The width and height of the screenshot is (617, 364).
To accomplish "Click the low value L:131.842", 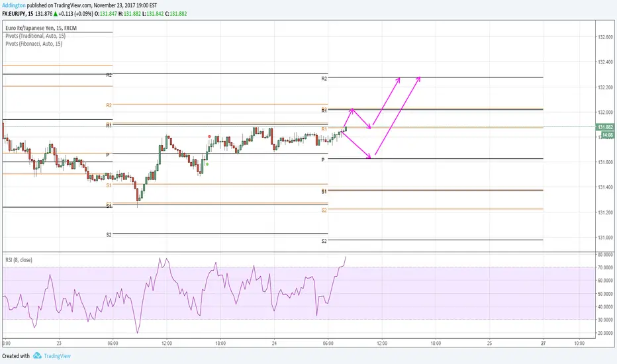I will tap(153, 14).
